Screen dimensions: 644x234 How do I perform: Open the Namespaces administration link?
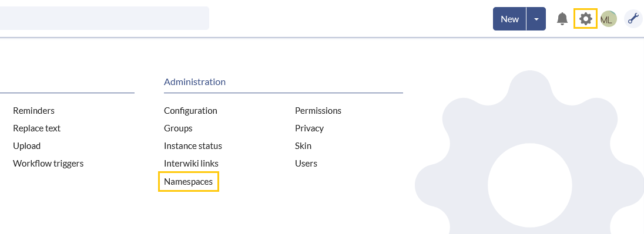[x=189, y=182]
